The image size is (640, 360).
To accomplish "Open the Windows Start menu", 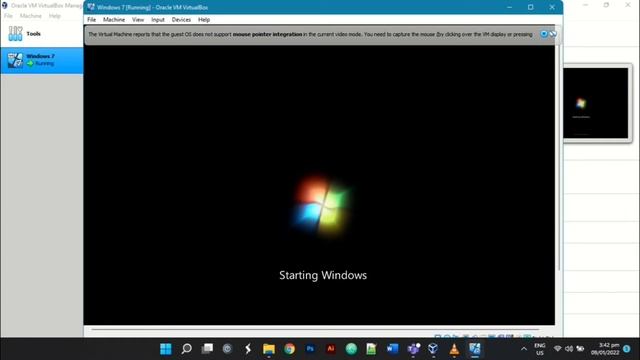I will pyautogui.click(x=166, y=349).
